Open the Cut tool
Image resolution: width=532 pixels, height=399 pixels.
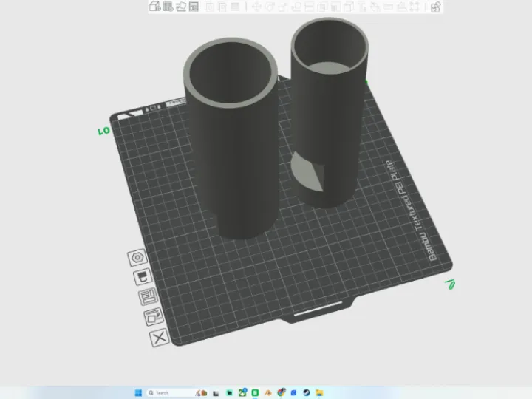click(310, 7)
